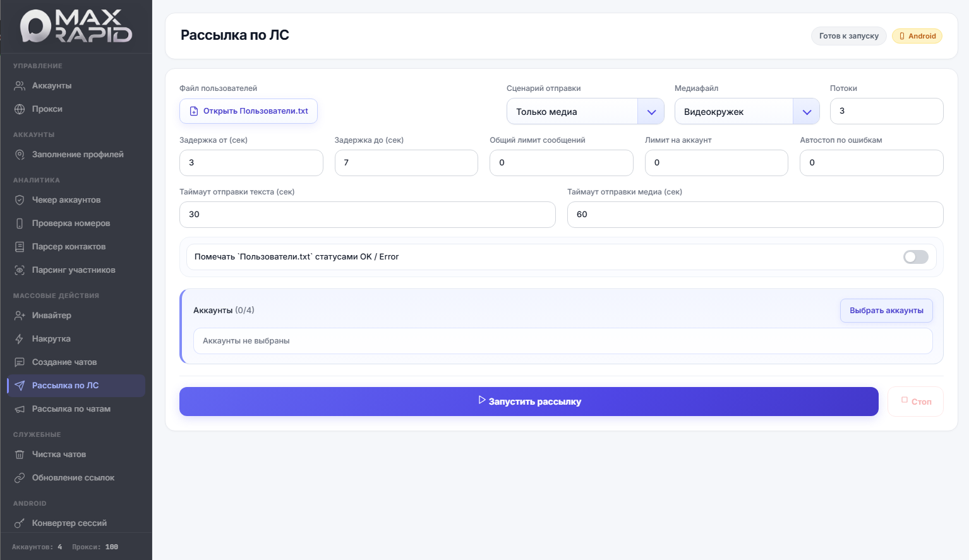Click the Конвертер сессий key icon
Viewport: 969px width, 560px height.
point(20,523)
